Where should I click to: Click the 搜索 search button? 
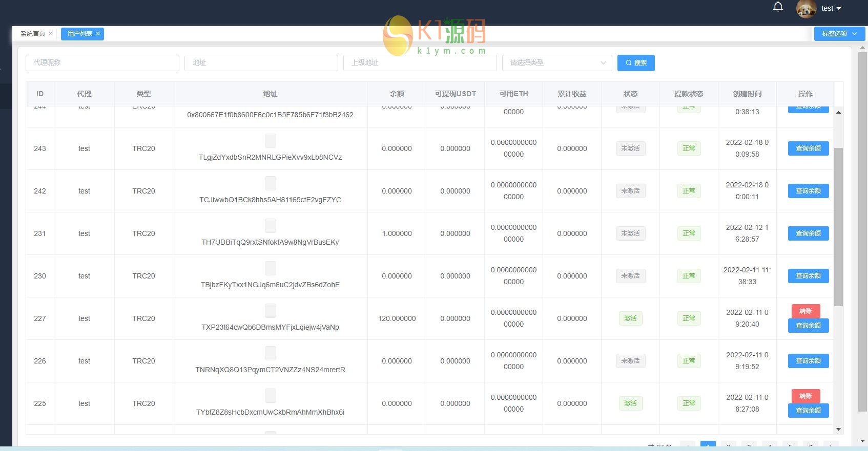[636, 63]
